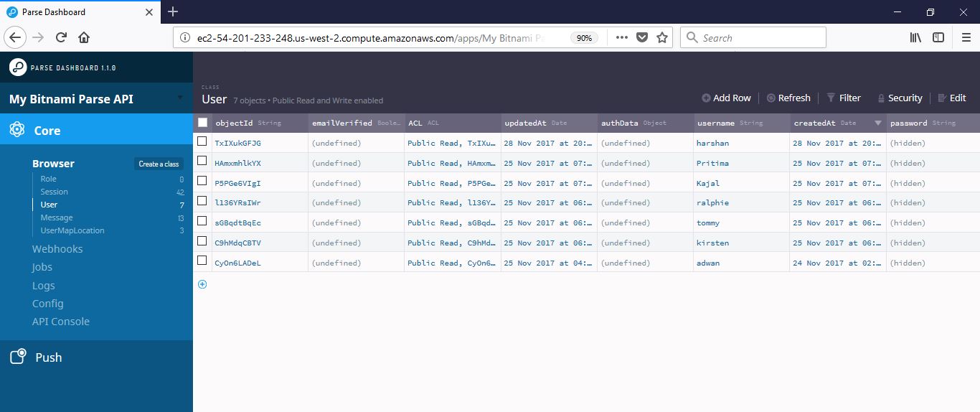980x412 pixels.
Task: Open the Webhooks section
Action: pos(57,249)
